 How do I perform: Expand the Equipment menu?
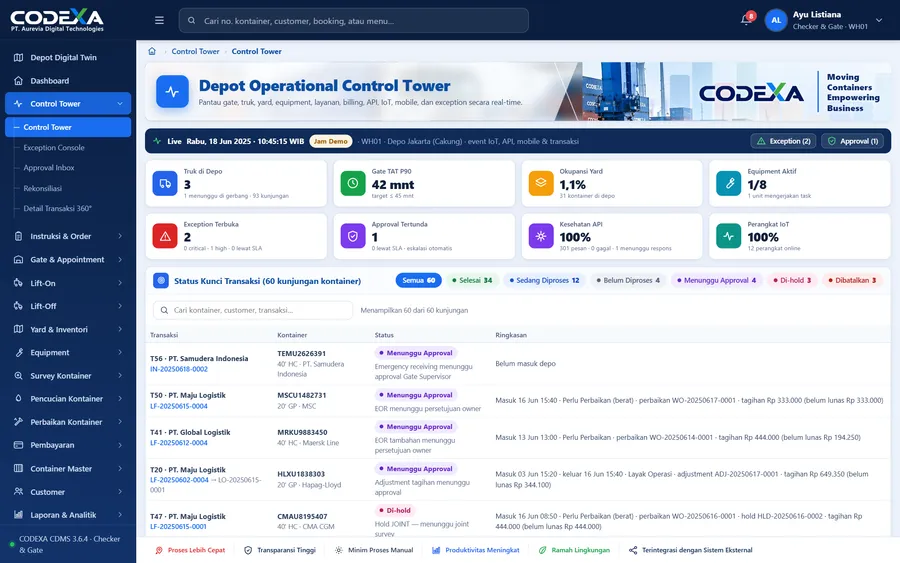68,352
